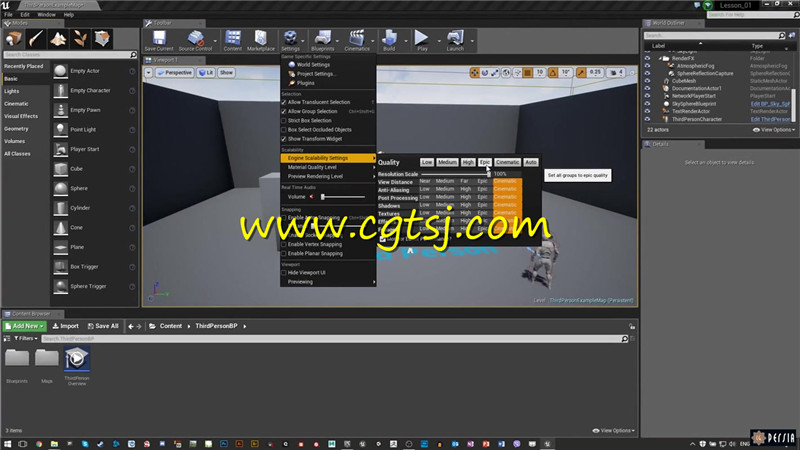Expand the Previewing submenu

[328, 282]
